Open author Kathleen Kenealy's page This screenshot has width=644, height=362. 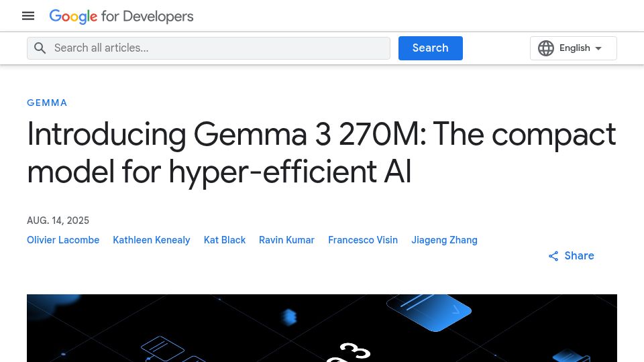pyautogui.click(x=152, y=240)
